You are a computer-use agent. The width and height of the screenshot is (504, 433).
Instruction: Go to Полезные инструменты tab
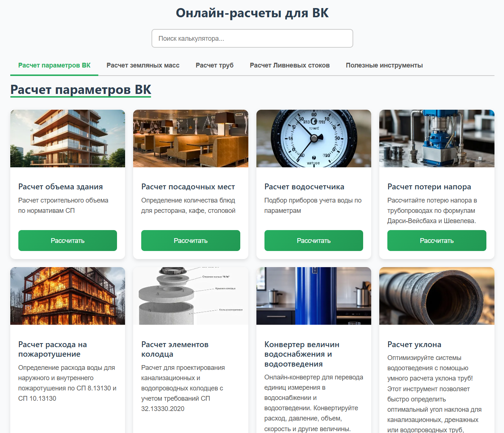(384, 65)
